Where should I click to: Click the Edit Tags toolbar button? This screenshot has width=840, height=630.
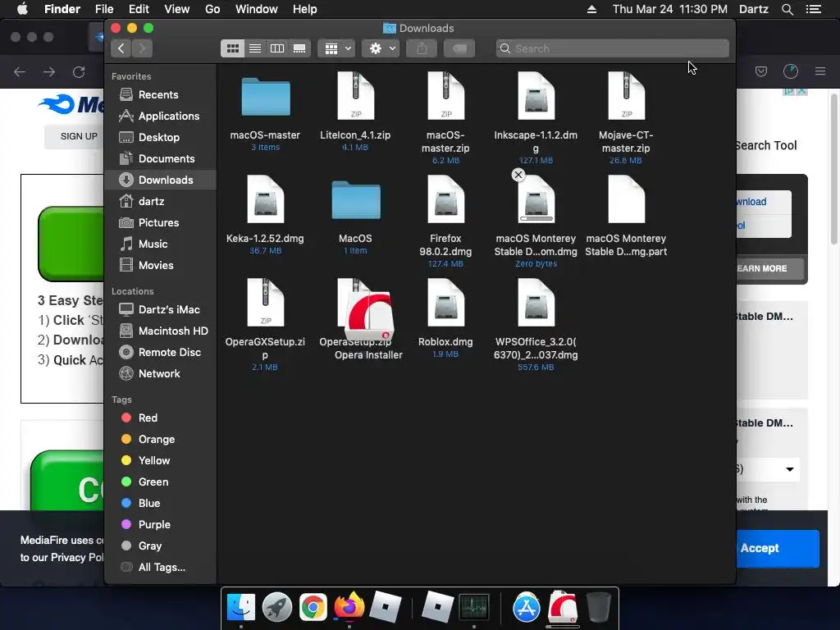pyautogui.click(x=459, y=48)
